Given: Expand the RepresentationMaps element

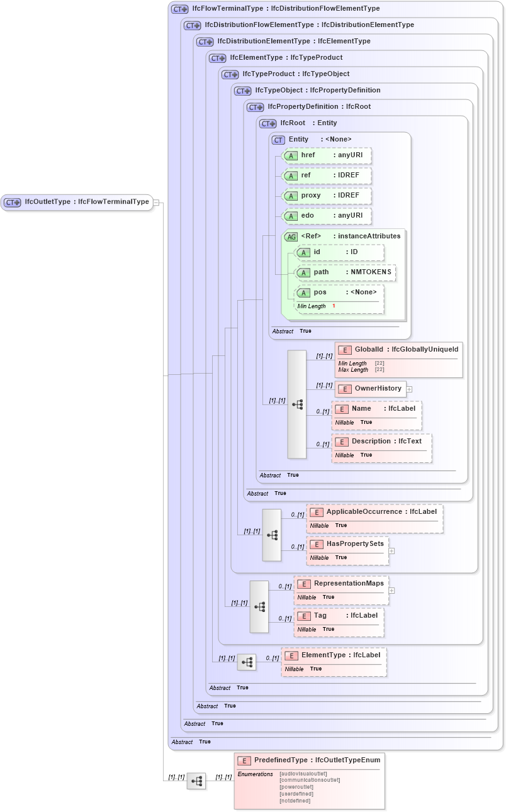Looking at the screenshot, I should (391, 590).
